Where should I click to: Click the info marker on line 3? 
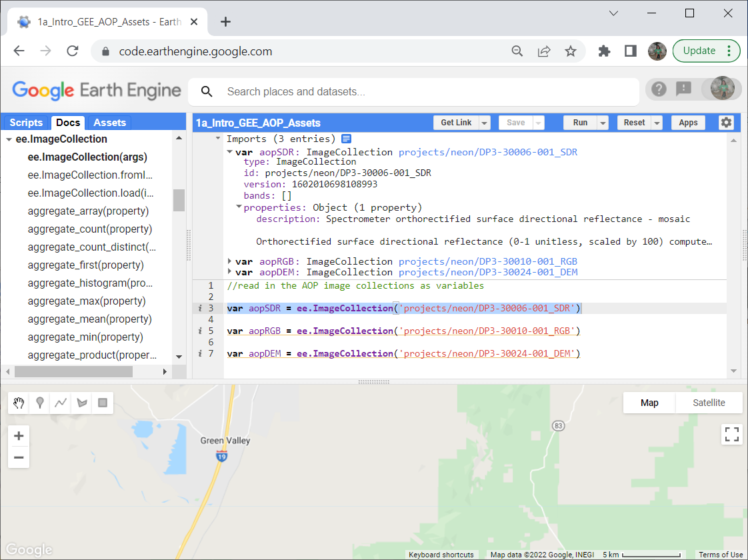point(200,308)
